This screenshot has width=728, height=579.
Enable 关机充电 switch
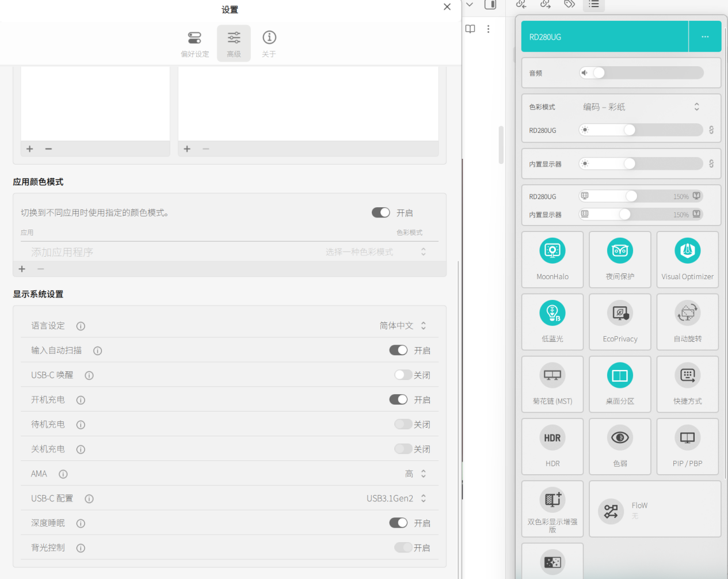pos(403,449)
